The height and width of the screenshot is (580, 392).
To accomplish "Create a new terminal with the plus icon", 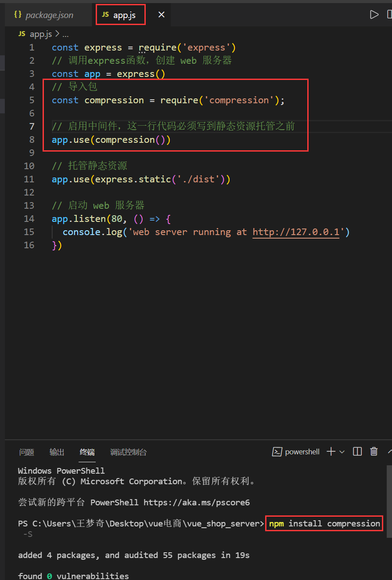I will click(331, 452).
